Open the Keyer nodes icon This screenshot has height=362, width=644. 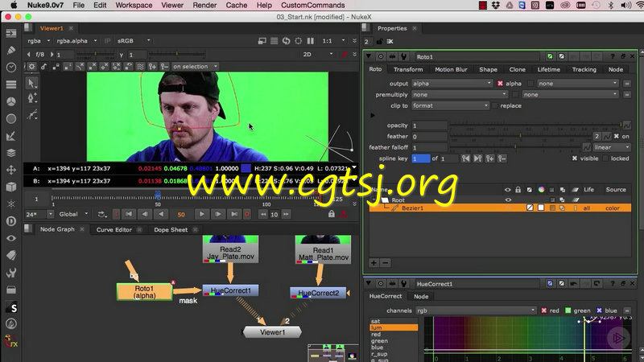point(11,136)
